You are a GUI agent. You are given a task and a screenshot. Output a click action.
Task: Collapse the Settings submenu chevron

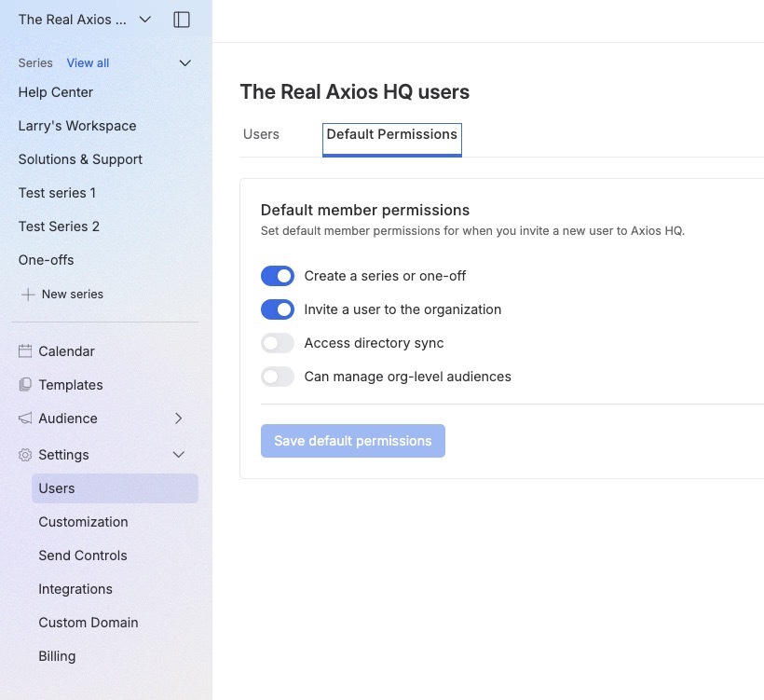pyautogui.click(x=178, y=455)
